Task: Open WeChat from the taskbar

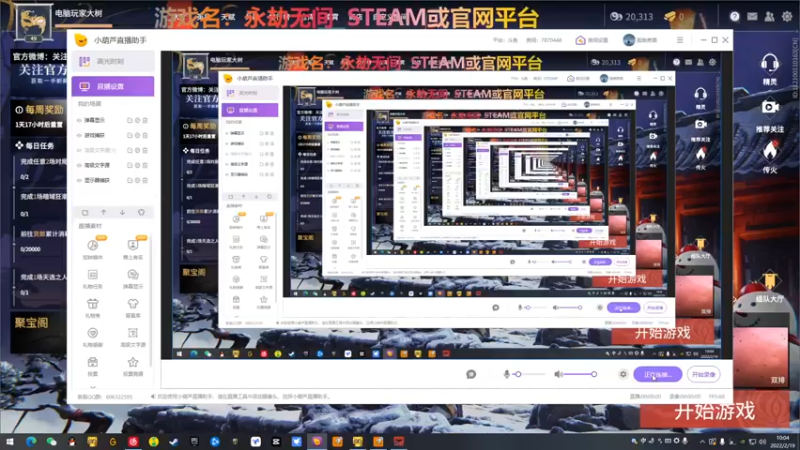Action: (x=52, y=441)
